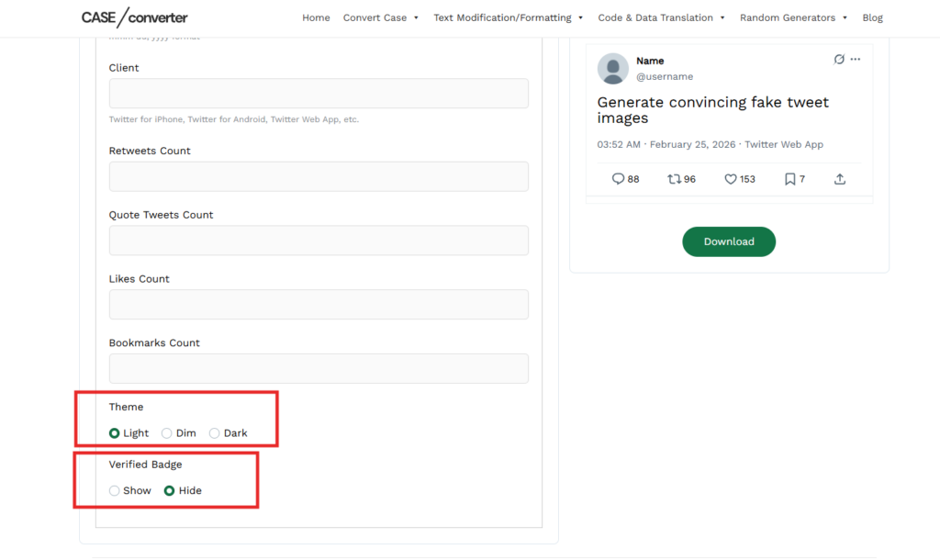Select the Dim theme radio button

(x=167, y=433)
